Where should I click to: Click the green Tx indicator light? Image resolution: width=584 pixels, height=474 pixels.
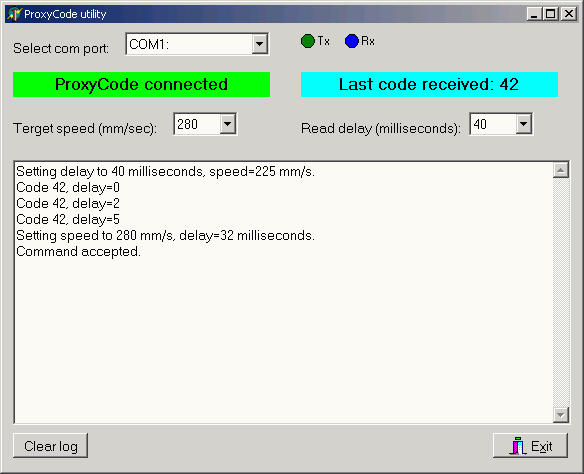[x=308, y=41]
